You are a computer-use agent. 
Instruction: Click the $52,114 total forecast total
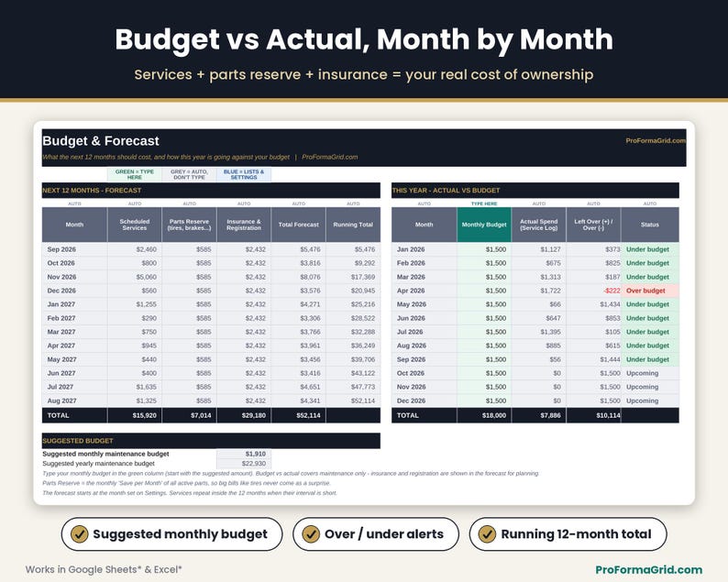click(x=299, y=415)
